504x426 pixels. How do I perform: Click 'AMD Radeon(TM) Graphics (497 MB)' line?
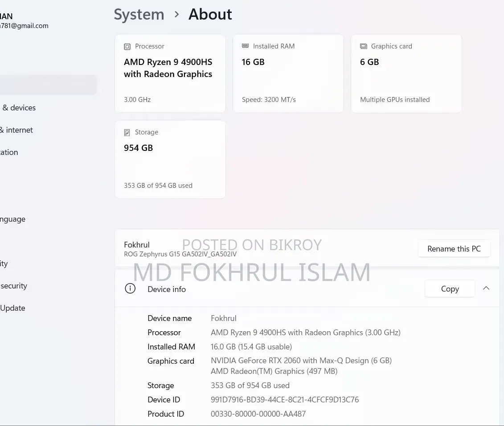coord(274,371)
